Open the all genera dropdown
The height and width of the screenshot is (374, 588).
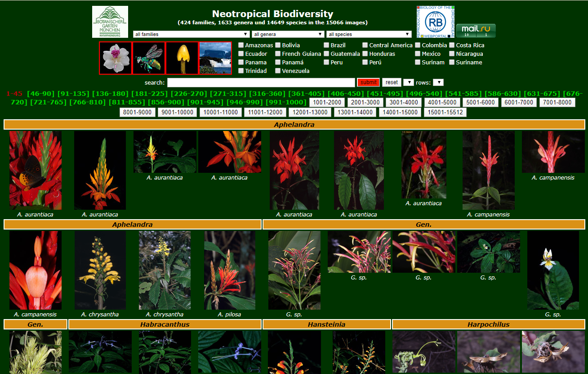[288, 34]
